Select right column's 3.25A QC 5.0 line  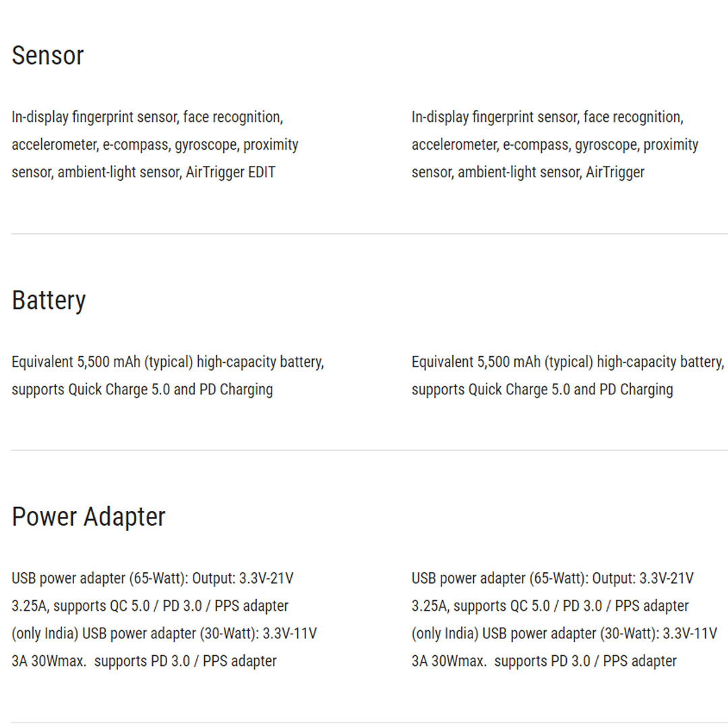(550, 606)
